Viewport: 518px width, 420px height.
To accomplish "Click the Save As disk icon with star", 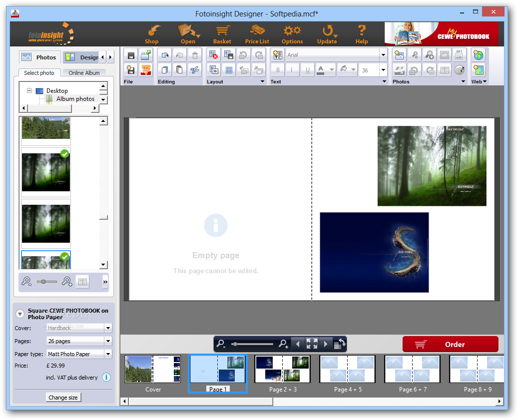I will pyautogui.click(x=131, y=70).
